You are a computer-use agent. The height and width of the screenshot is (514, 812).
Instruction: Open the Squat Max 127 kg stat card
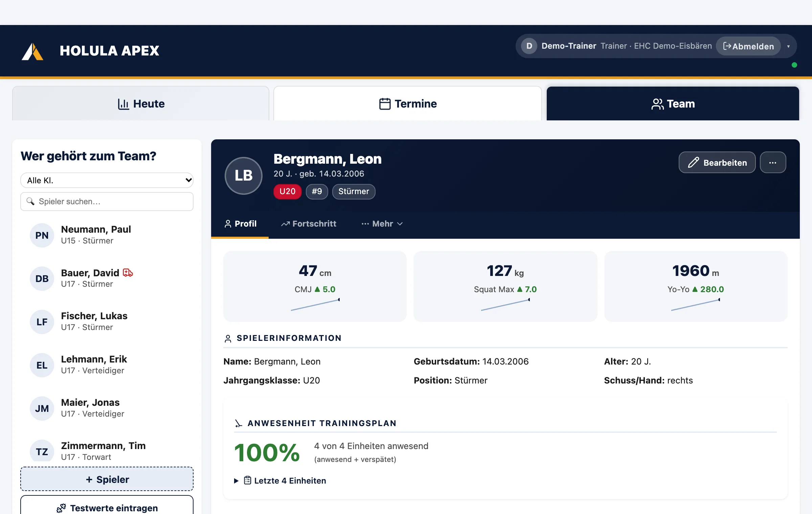coord(505,286)
